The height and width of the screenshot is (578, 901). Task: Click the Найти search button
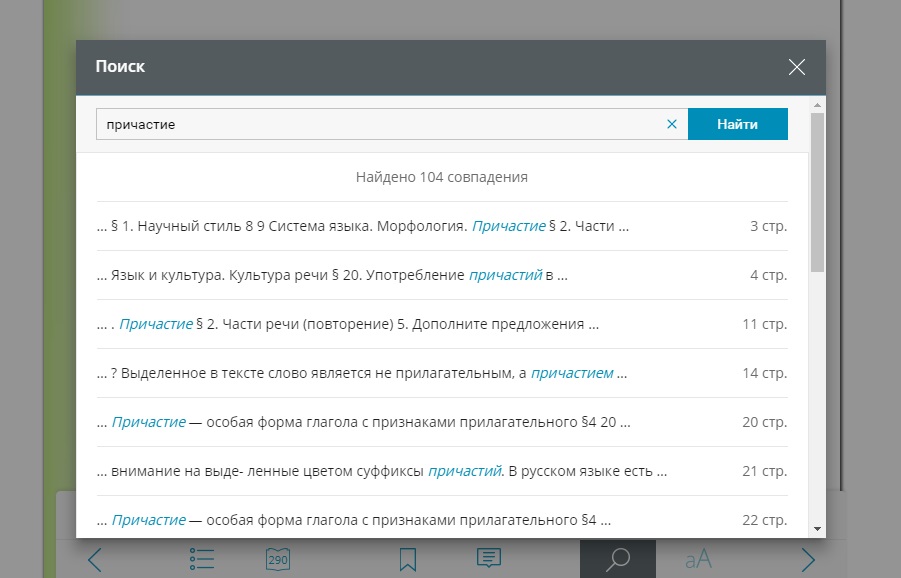pos(737,124)
